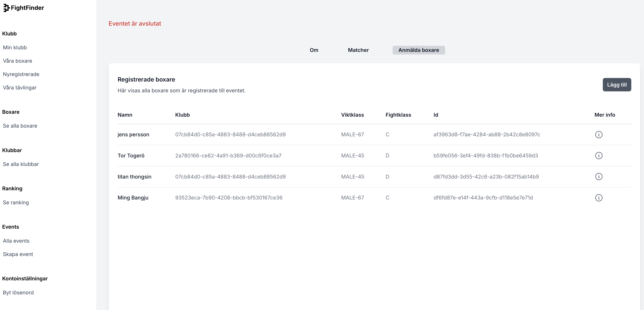The height and width of the screenshot is (310, 644).
Task: Open Se ranking link
Action: point(16,202)
